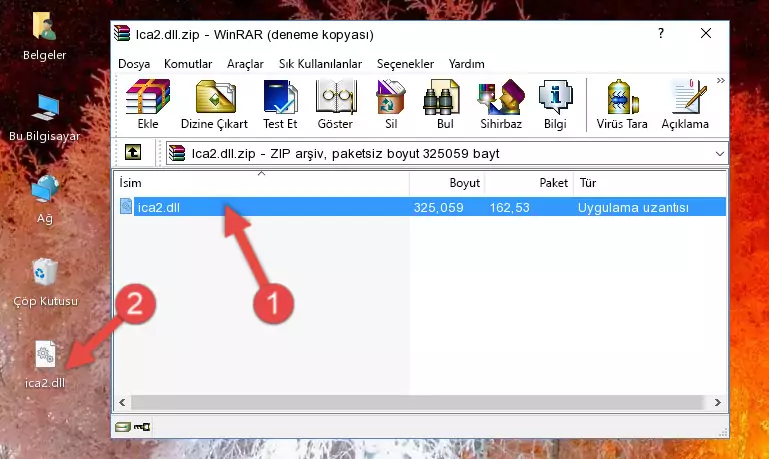Open the Dosya menu
This screenshot has height=459, width=769.
pos(134,64)
